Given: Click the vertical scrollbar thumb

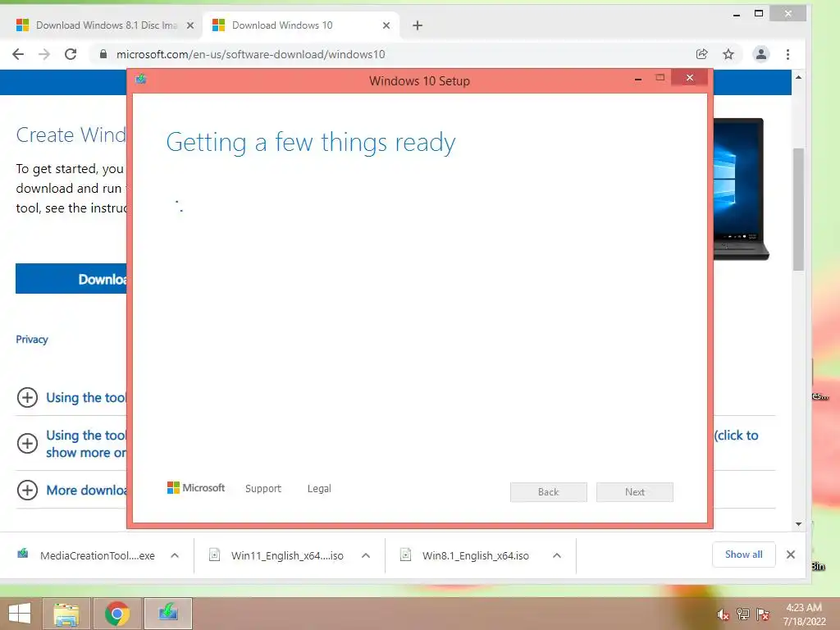Looking at the screenshot, I should pos(798,209).
